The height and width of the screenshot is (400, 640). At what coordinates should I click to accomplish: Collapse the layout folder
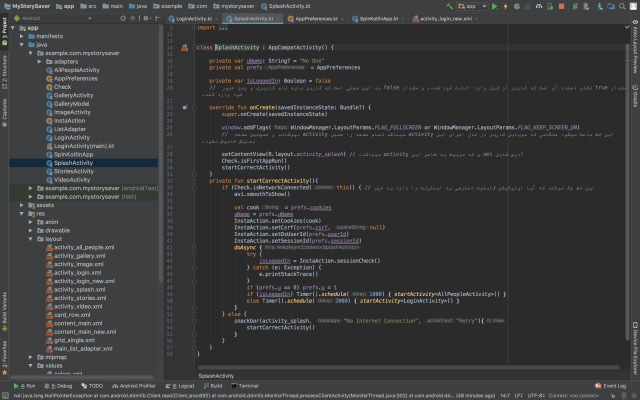(31, 239)
